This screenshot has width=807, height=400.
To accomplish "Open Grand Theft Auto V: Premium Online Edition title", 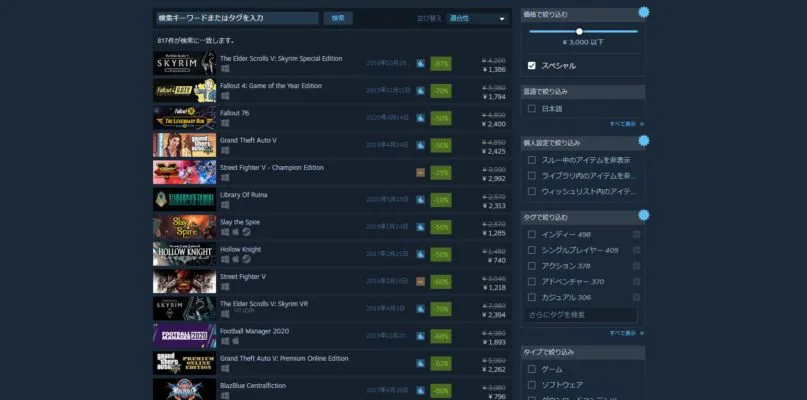I will pos(284,358).
